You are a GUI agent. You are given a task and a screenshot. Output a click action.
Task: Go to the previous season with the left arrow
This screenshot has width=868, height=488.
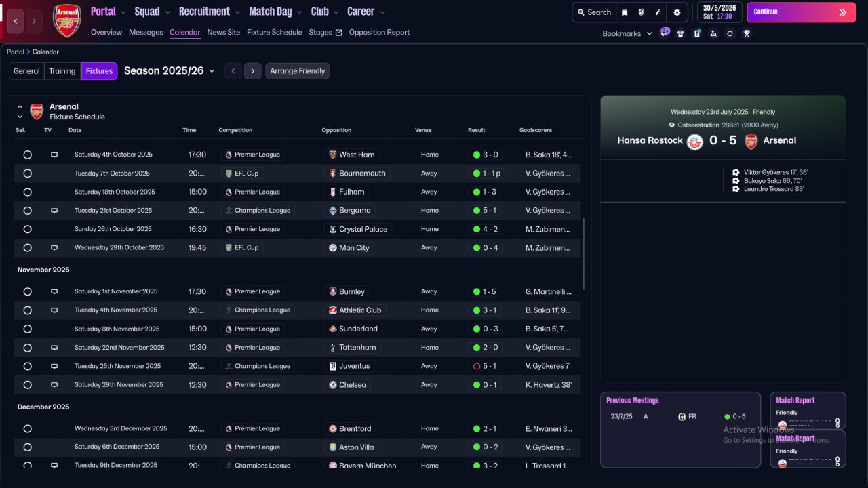pos(233,71)
